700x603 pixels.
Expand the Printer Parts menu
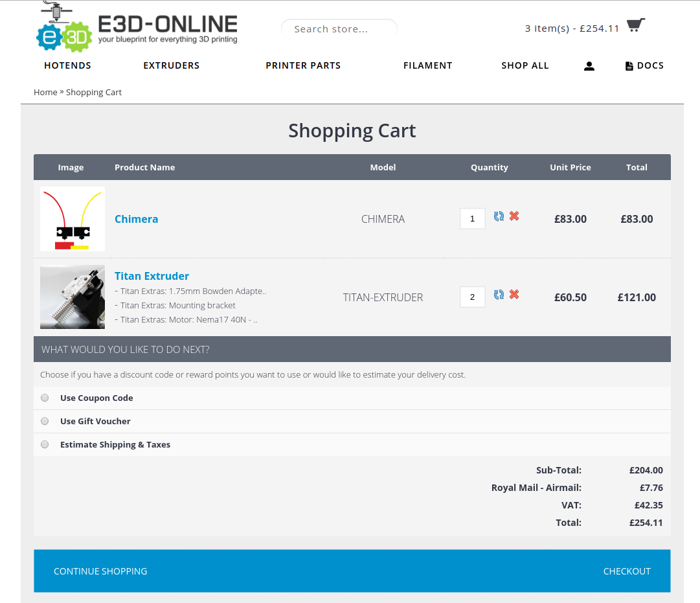(303, 65)
